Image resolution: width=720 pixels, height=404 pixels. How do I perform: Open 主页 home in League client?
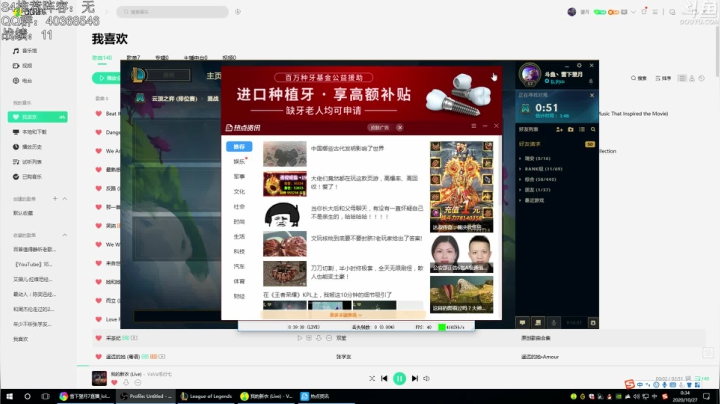214,76
